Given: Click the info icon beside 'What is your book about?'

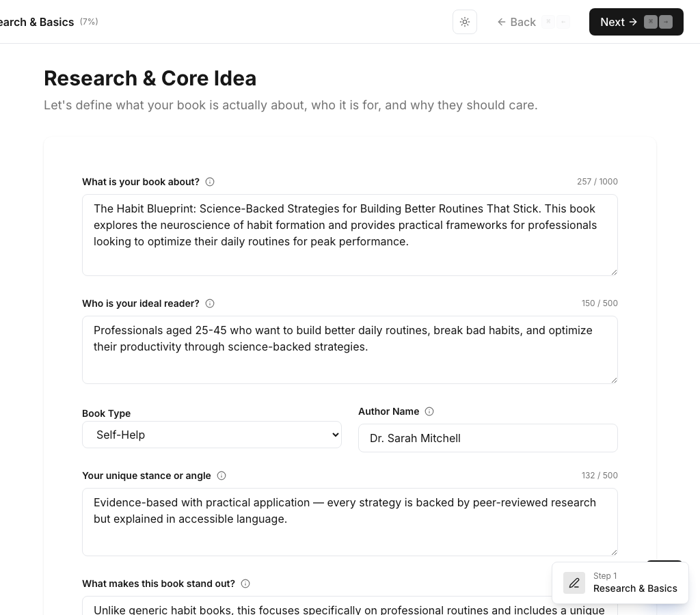Looking at the screenshot, I should pyautogui.click(x=210, y=182).
